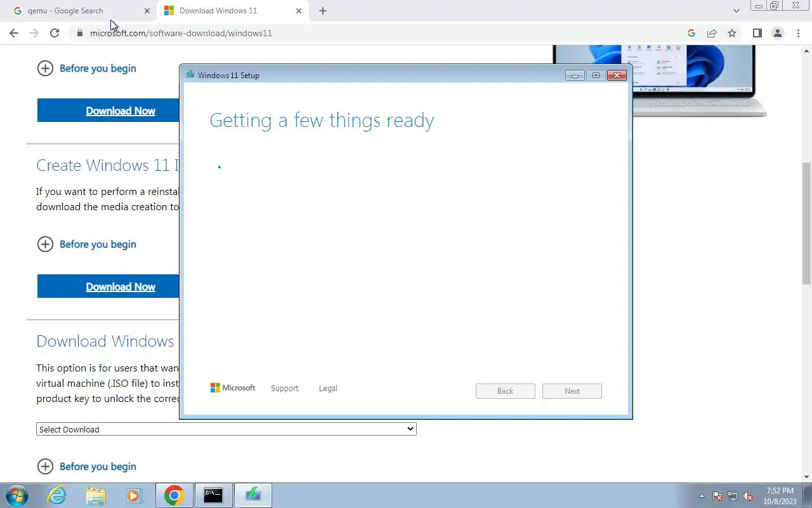
Task: Click Legal link in Windows 11 Setup
Action: [328, 389]
